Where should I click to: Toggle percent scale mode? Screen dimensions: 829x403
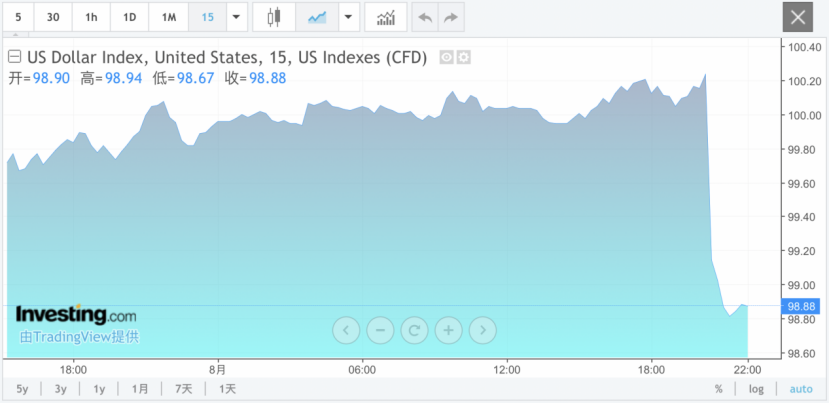coord(718,389)
